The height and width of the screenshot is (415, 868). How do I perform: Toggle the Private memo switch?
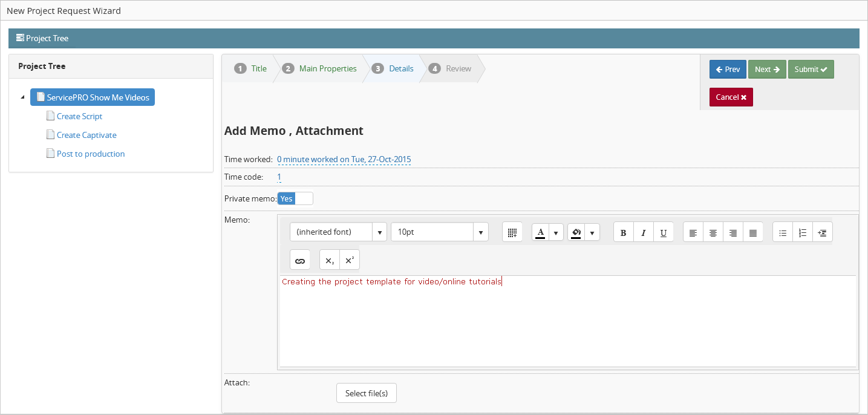(x=295, y=198)
